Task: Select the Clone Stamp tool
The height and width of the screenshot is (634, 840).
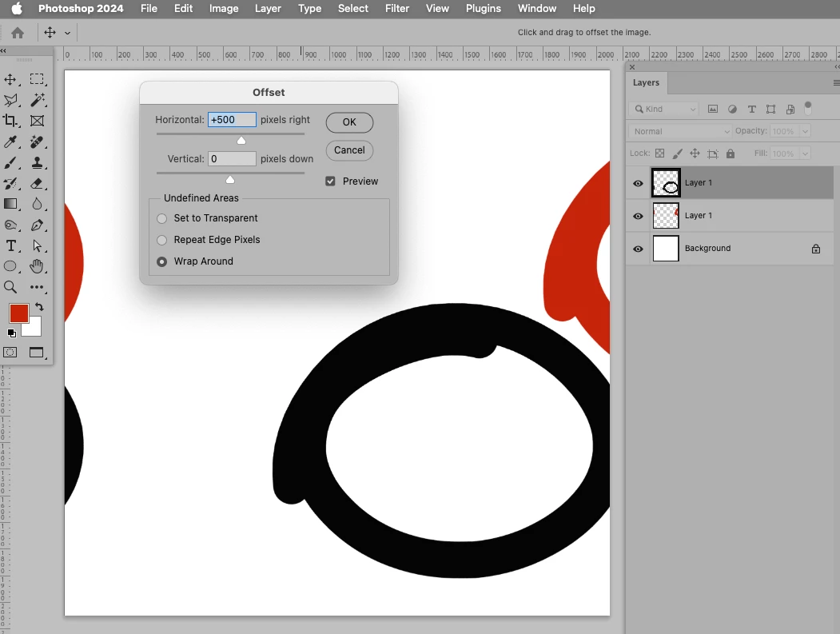Action: point(37,162)
